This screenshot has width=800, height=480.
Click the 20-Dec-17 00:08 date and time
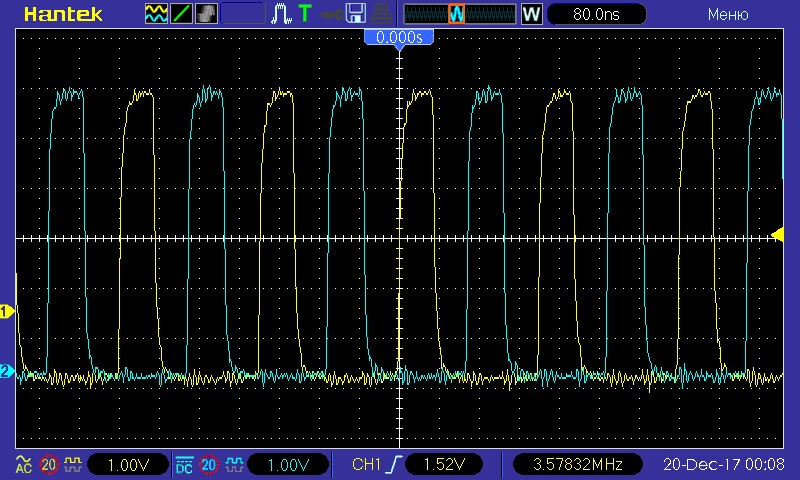pyautogui.click(x=723, y=464)
